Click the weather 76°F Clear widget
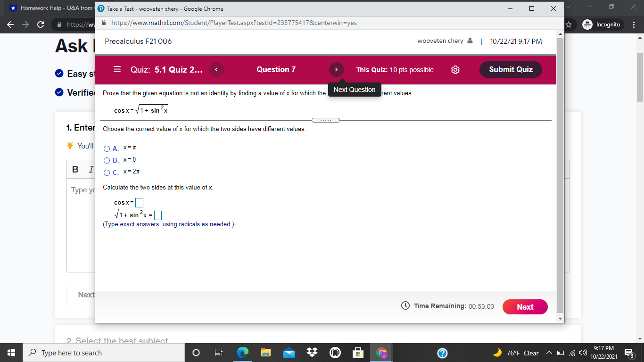 click(516, 353)
